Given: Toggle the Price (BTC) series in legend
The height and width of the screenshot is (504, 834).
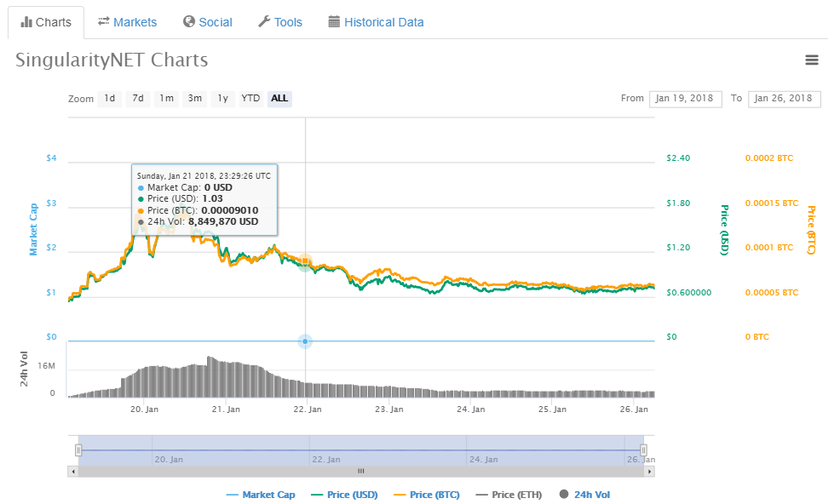Looking at the screenshot, I should point(427,495).
